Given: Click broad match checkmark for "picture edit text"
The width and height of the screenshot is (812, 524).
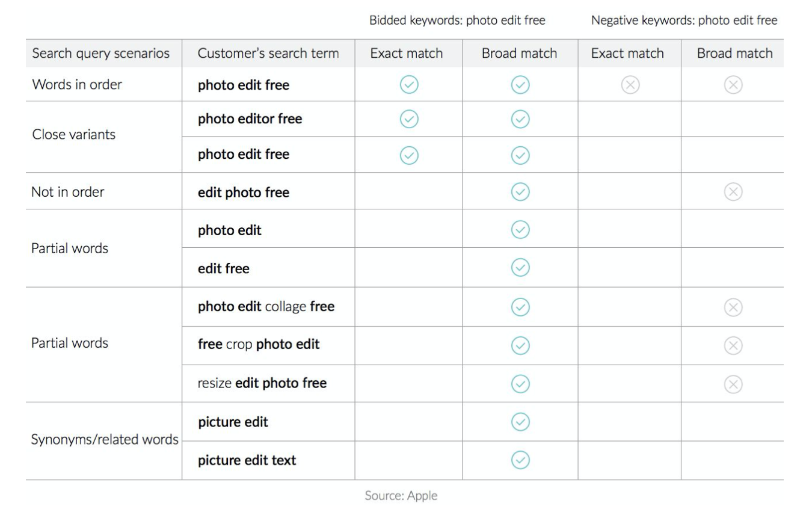Looking at the screenshot, I should click(x=520, y=460).
